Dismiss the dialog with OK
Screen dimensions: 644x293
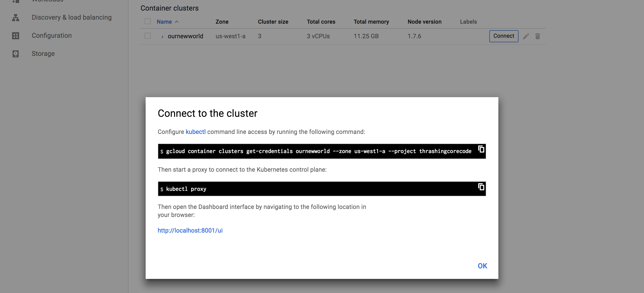click(x=482, y=266)
